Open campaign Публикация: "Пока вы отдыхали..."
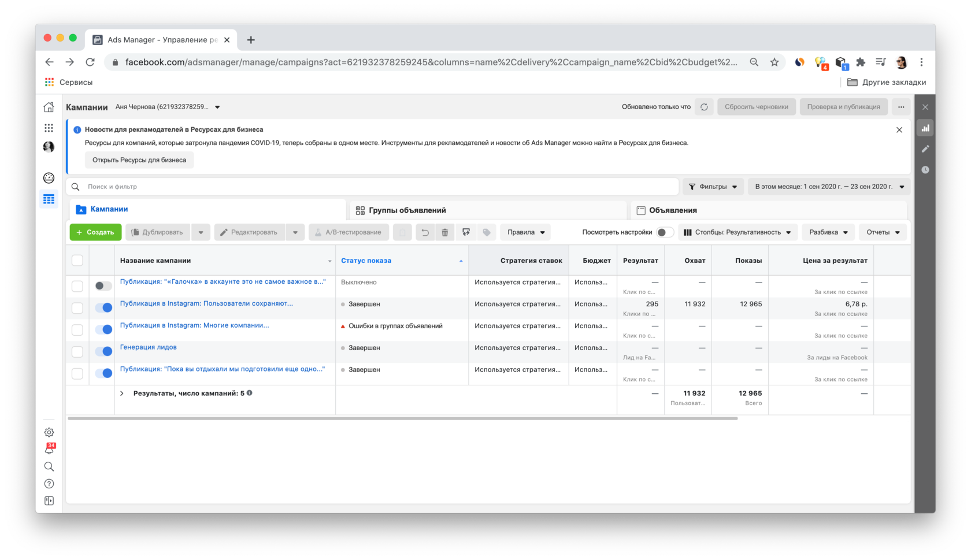Screen dimensions: 971x560 click(223, 369)
